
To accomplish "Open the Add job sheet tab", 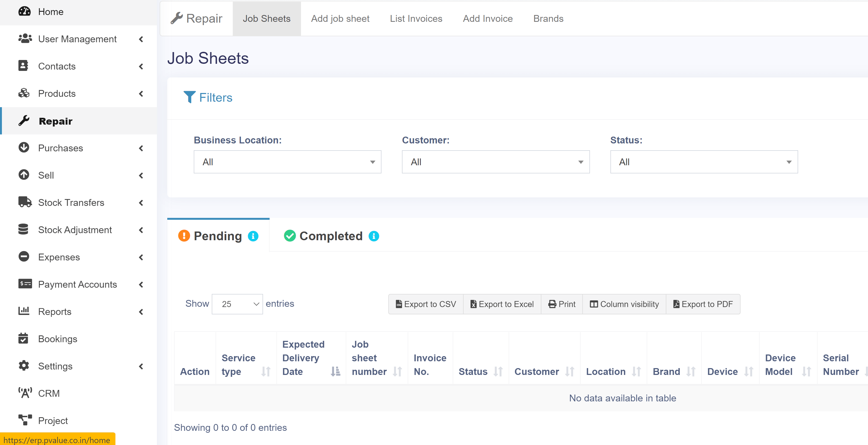I will click(x=340, y=19).
